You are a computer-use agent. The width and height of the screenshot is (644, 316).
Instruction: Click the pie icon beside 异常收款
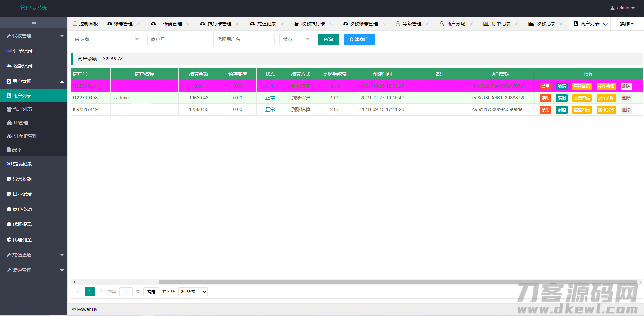click(9, 179)
